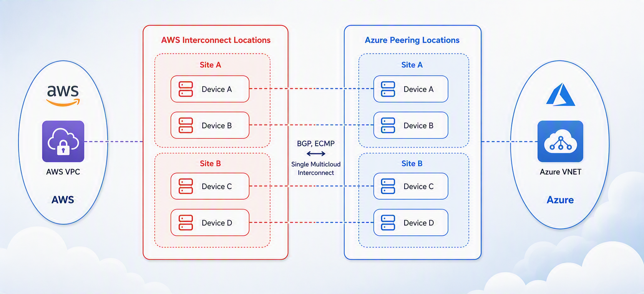The image size is (644, 294).
Task: Select blue "Site B" heading in Azure panel
Action: point(412,163)
